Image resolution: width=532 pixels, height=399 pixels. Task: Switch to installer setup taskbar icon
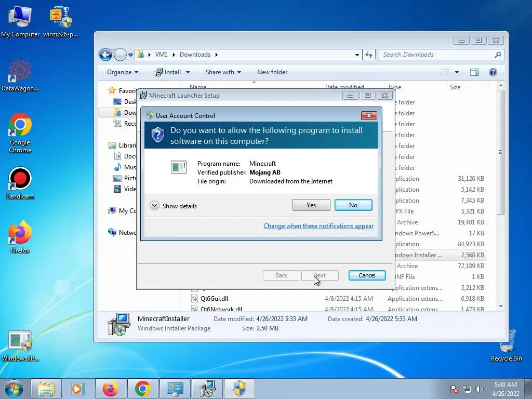[x=207, y=389]
